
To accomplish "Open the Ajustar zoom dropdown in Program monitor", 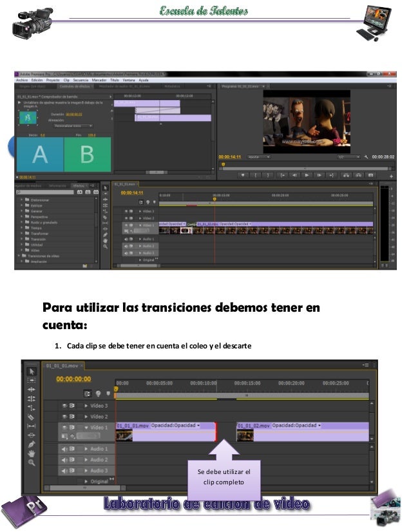I will pyautogui.click(x=258, y=157).
